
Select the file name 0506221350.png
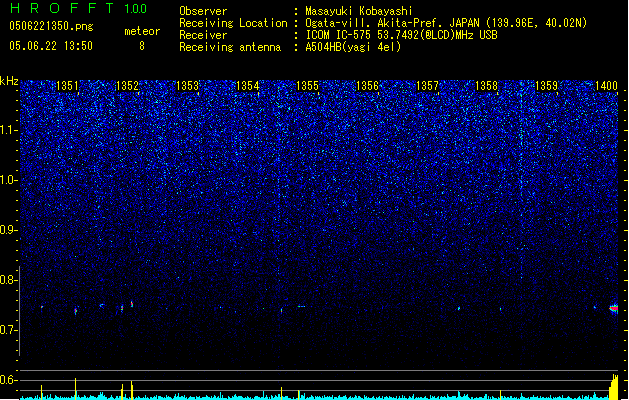coord(51,26)
